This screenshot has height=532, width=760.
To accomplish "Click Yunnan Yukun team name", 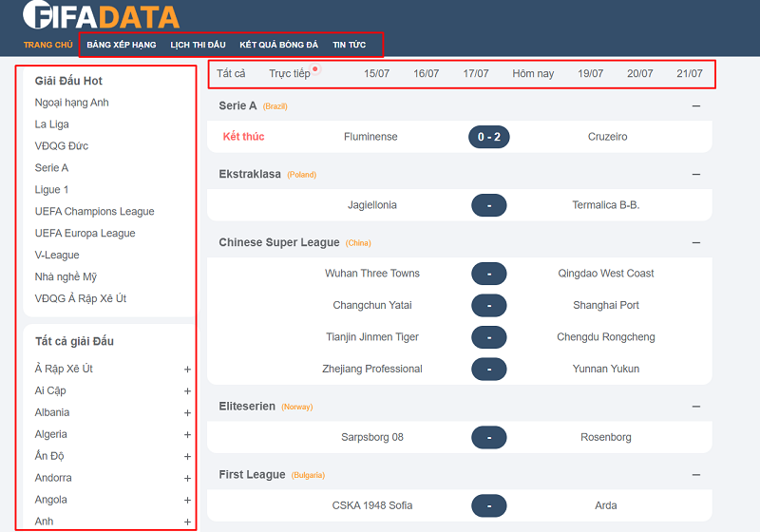I will pos(606,369).
